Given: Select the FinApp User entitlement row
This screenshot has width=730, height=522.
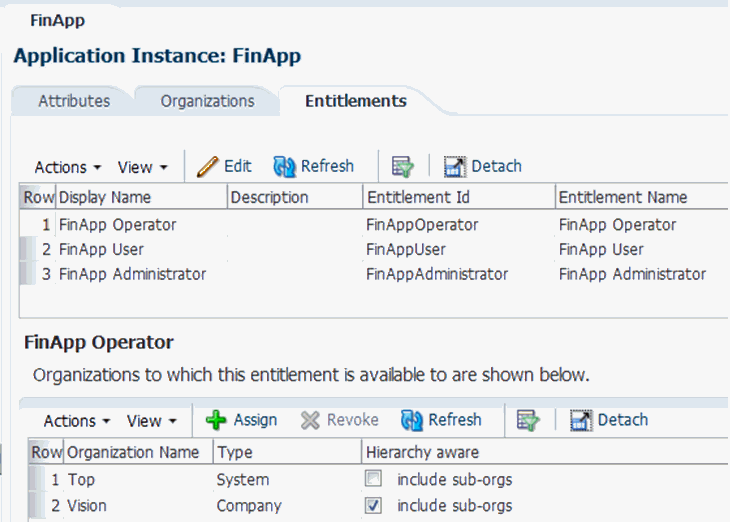Looking at the screenshot, I should 372,249.
